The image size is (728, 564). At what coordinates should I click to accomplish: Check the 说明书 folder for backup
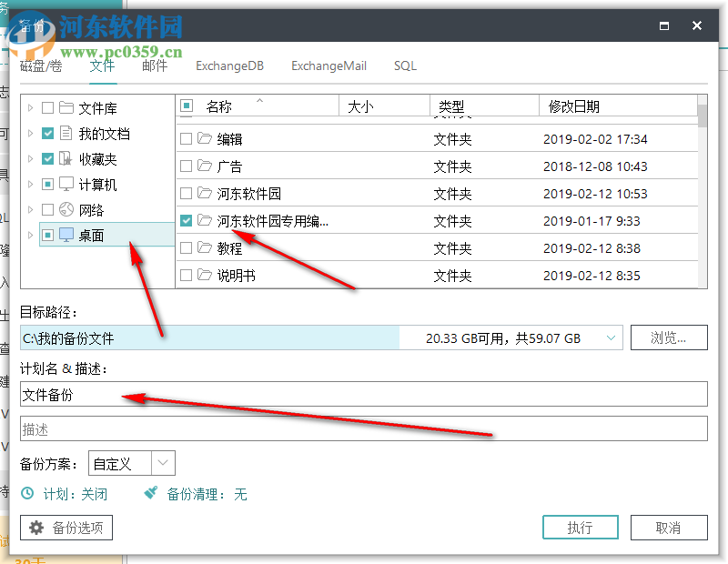pyautogui.click(x=185, y=275)
